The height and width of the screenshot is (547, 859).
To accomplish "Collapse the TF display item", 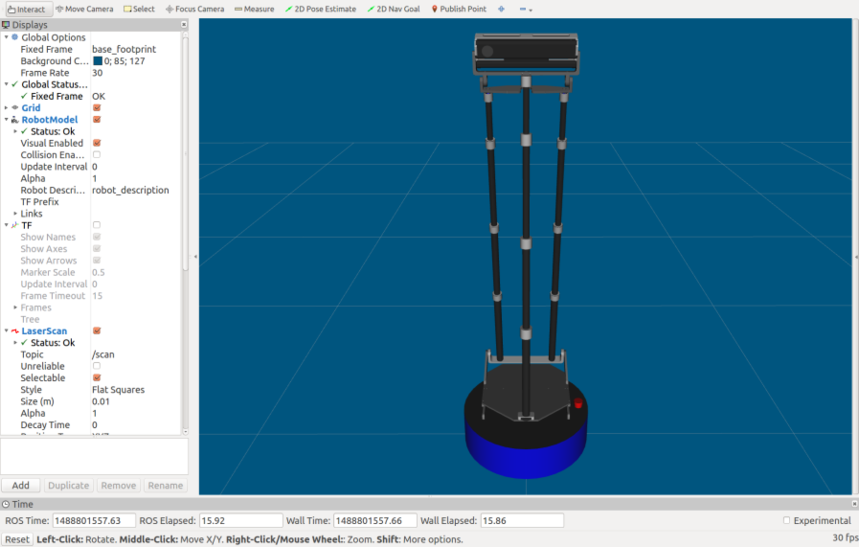I will click(6, 225).
